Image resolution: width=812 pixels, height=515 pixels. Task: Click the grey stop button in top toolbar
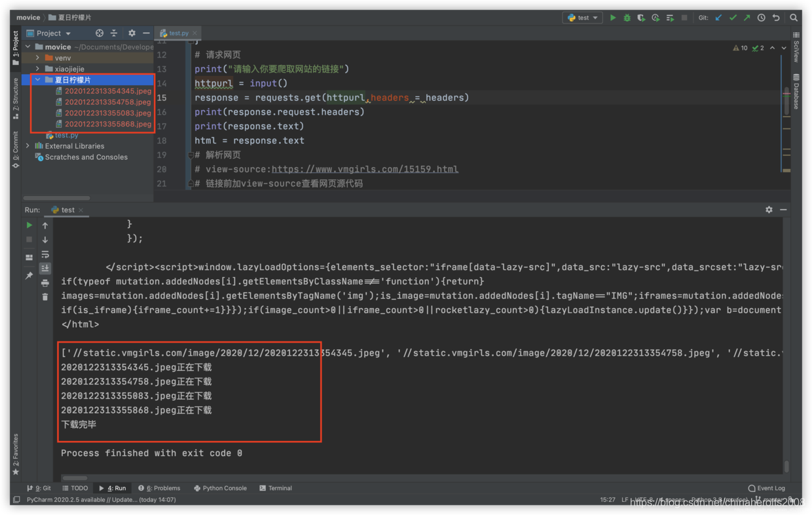[x=684, y=18]
